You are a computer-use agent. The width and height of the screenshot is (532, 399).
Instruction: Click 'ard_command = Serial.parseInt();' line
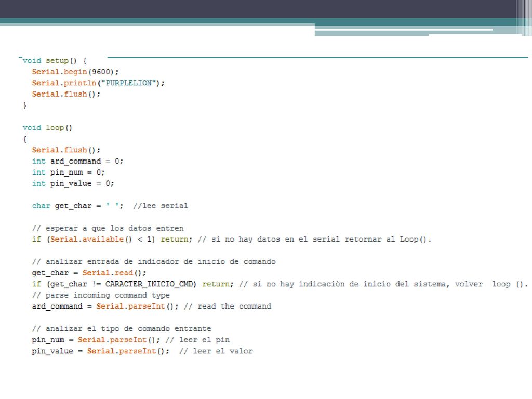[x=105, y=307]
